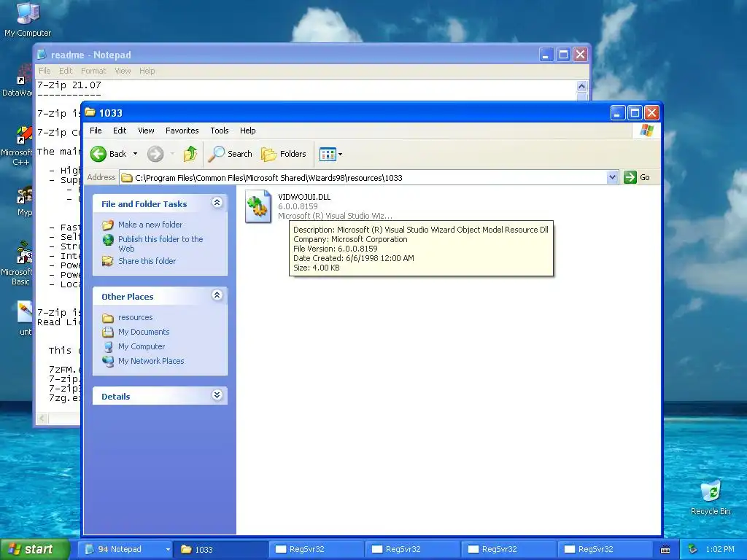Click Make a new folder link
Screen dimensions: 747x560
click(150, 225)
